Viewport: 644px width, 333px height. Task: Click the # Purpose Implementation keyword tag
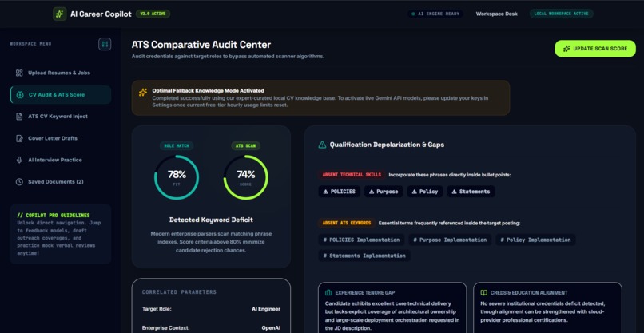click(x=450, y=240)
